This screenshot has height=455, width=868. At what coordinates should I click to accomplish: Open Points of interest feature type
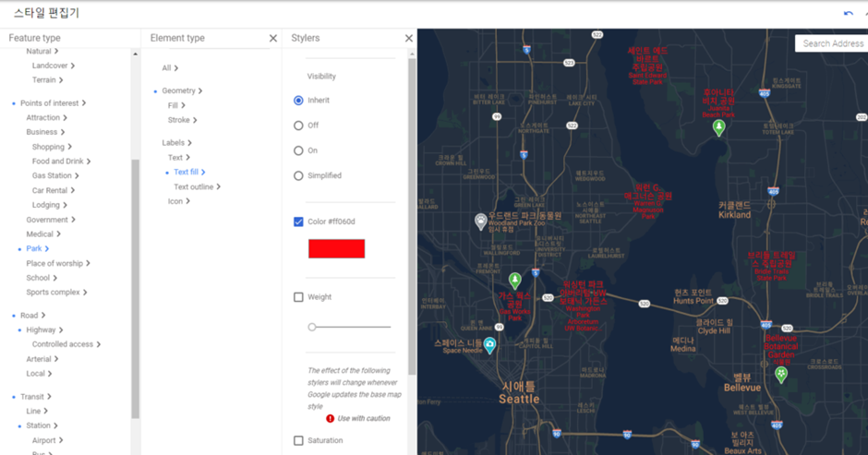[54, 103]
